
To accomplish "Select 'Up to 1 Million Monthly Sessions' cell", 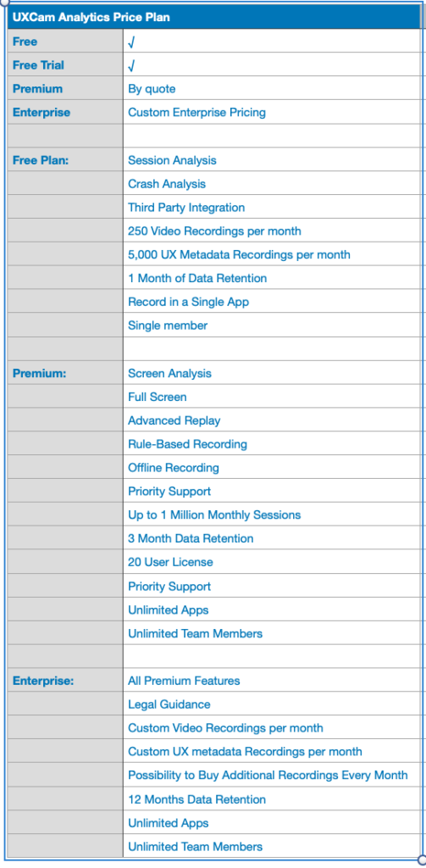I will coord(271,515).
